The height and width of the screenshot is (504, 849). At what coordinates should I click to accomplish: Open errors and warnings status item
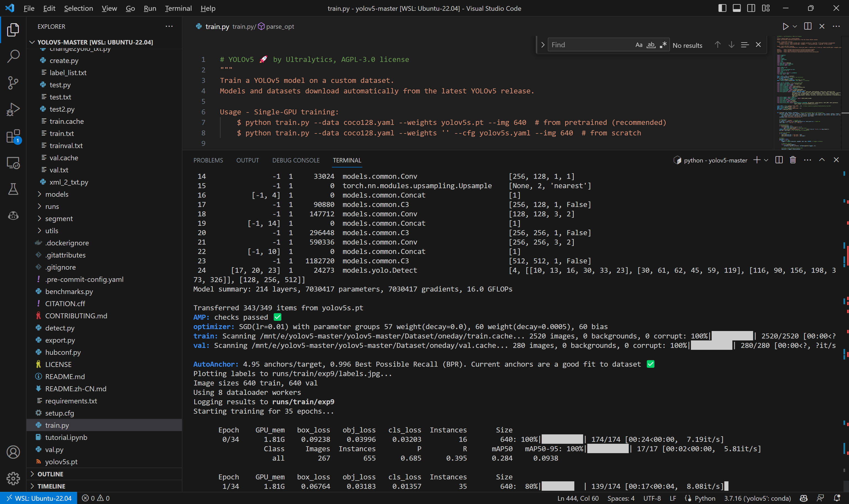click(x=96, y=498)
